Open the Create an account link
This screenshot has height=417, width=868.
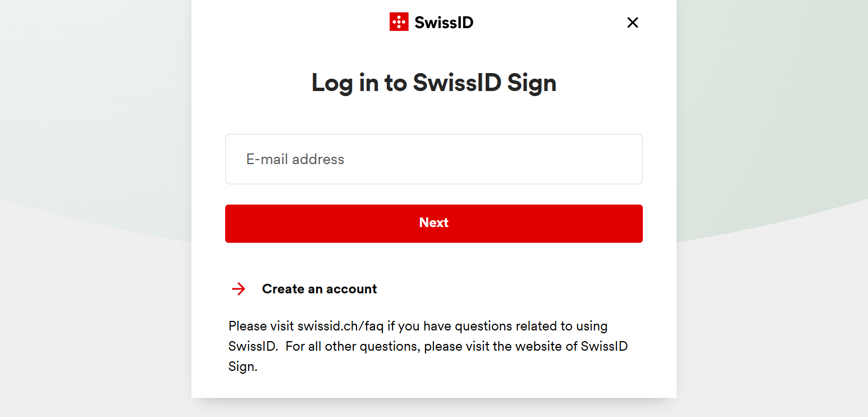319,289
